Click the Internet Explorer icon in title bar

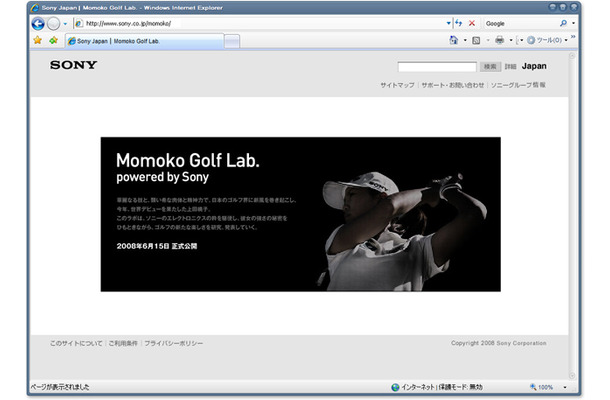click(x=35, y=8)
